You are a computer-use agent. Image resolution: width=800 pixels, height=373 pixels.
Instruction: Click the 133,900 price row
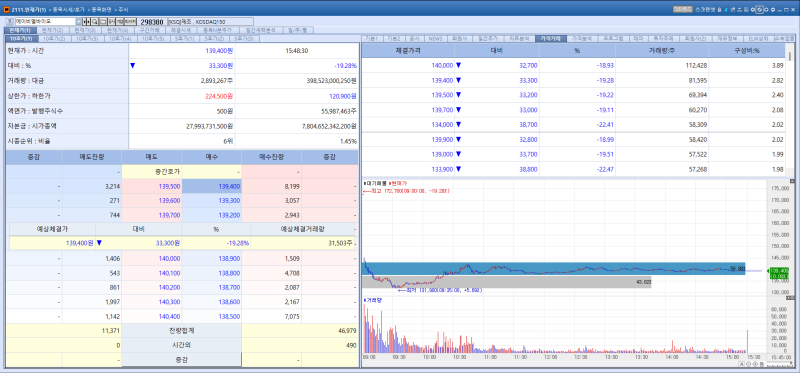click(x=574, y=169)
